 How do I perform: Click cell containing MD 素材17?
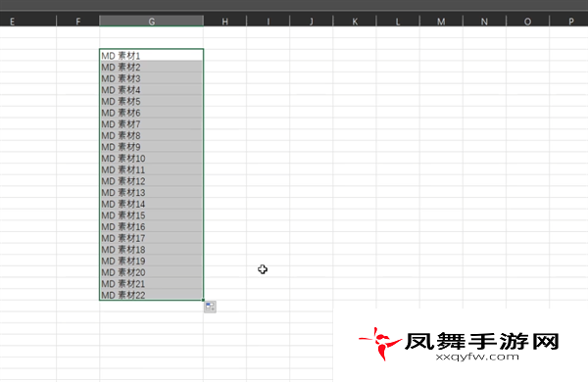[x=152, y=238]
